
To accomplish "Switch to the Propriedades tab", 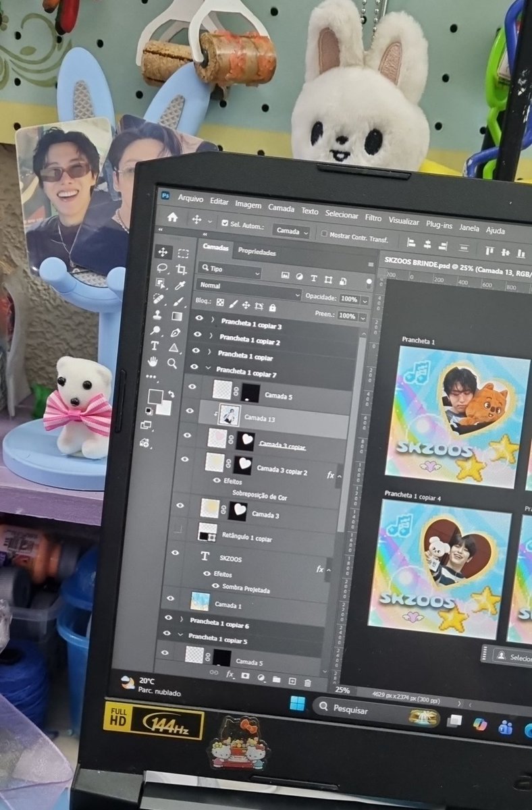I will [257, 252].
